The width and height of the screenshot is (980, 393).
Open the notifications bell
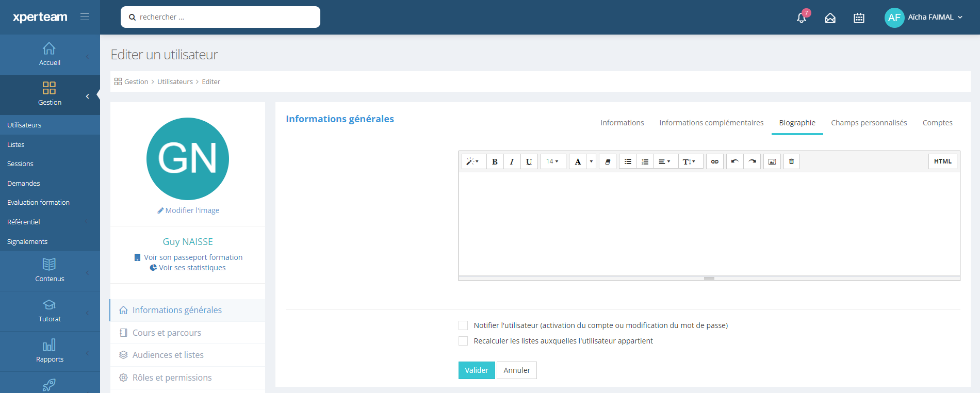click(x=802, y=18)
